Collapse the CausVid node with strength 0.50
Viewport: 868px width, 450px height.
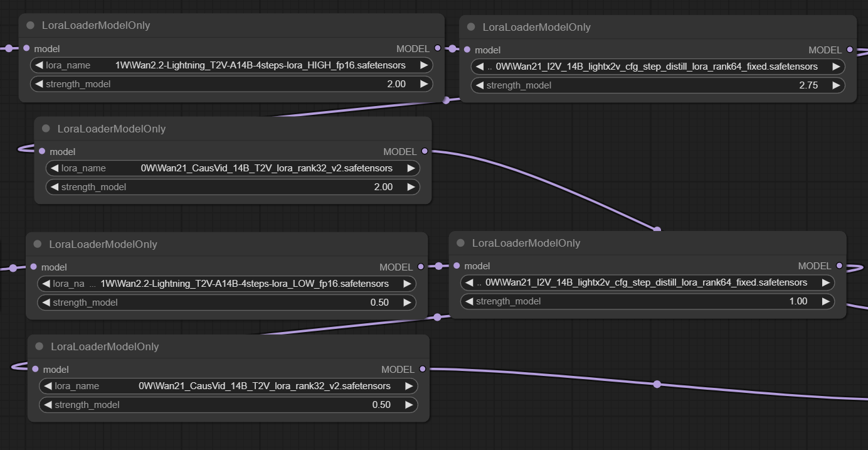pos(40,346)
